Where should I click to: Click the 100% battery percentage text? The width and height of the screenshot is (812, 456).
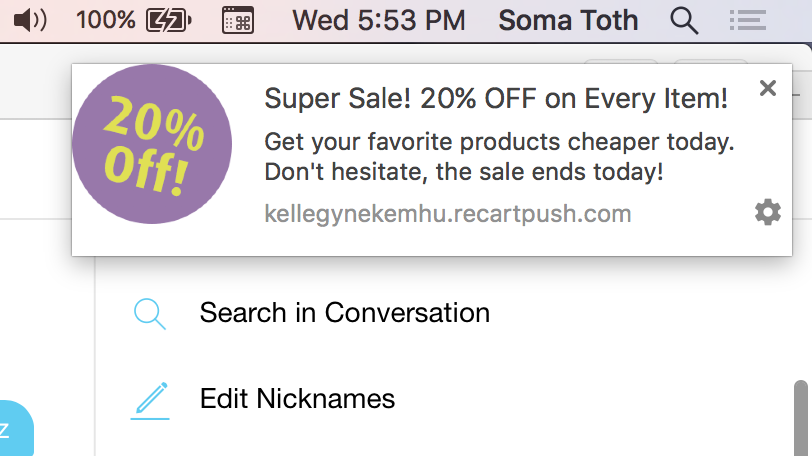coord(106,21)
